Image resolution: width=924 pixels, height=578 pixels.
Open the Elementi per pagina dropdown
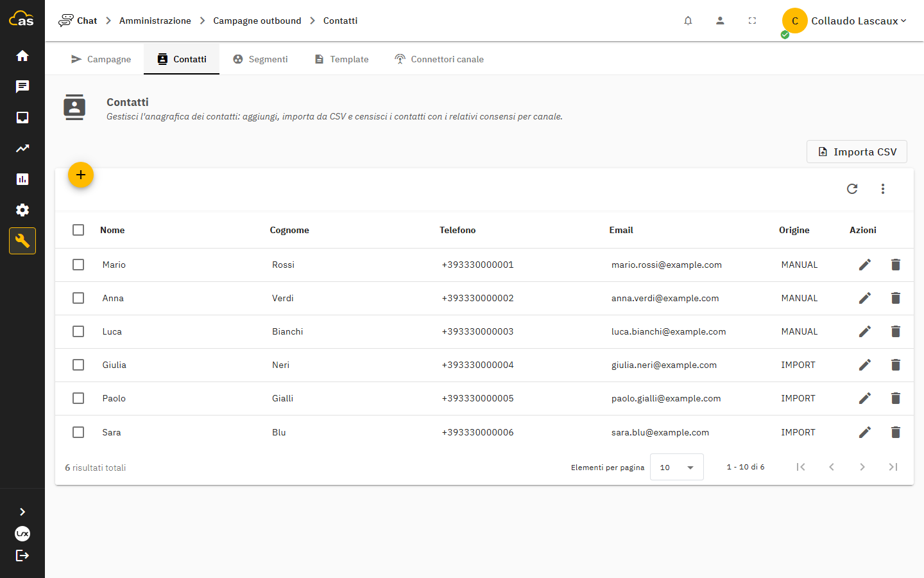point(677,467)
